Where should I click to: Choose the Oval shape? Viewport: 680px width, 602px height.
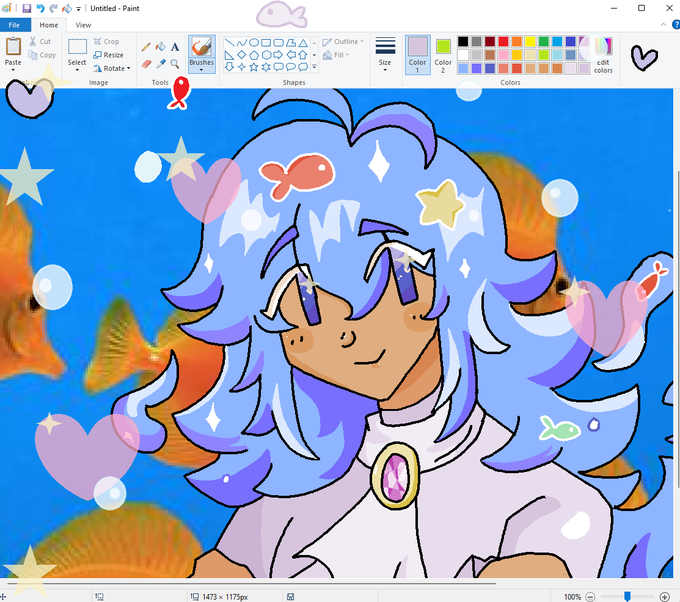click(x=254, y=43)
